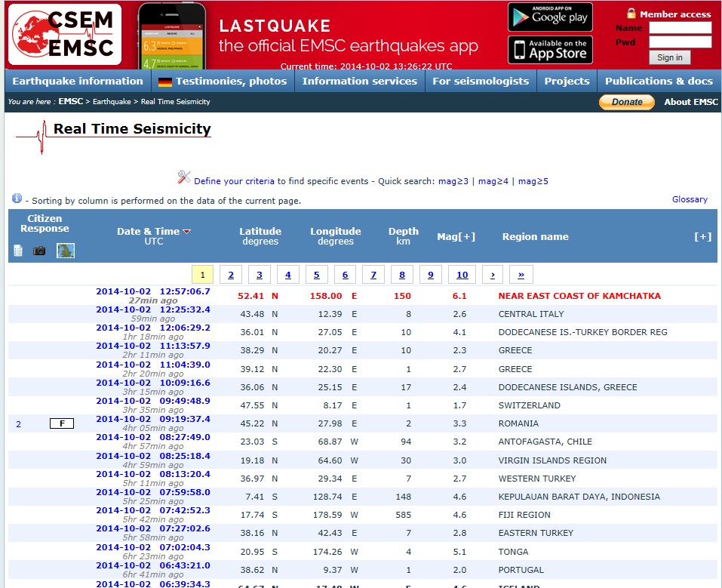722x588 pixels.
Task: Open the Google Play app badge
Action: (x=549, y=17)
